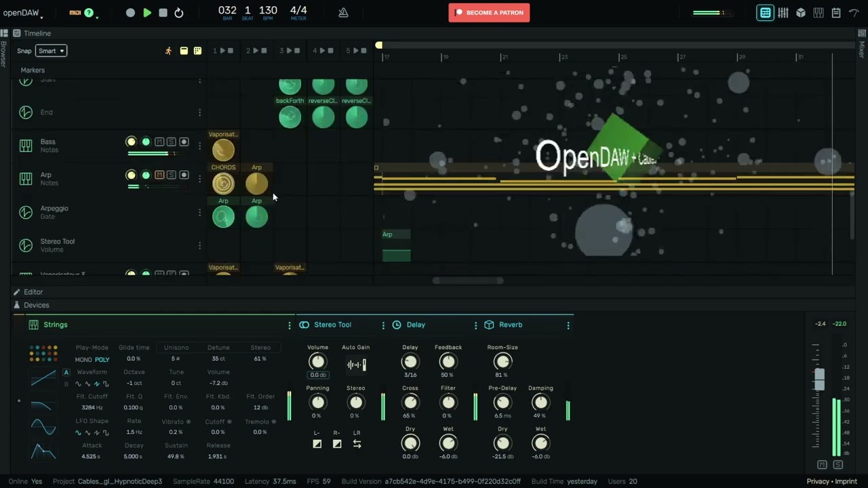Toggle the Stereo Tool device enable icon
This screenshot has height=488, width=868.
point(304,325)
